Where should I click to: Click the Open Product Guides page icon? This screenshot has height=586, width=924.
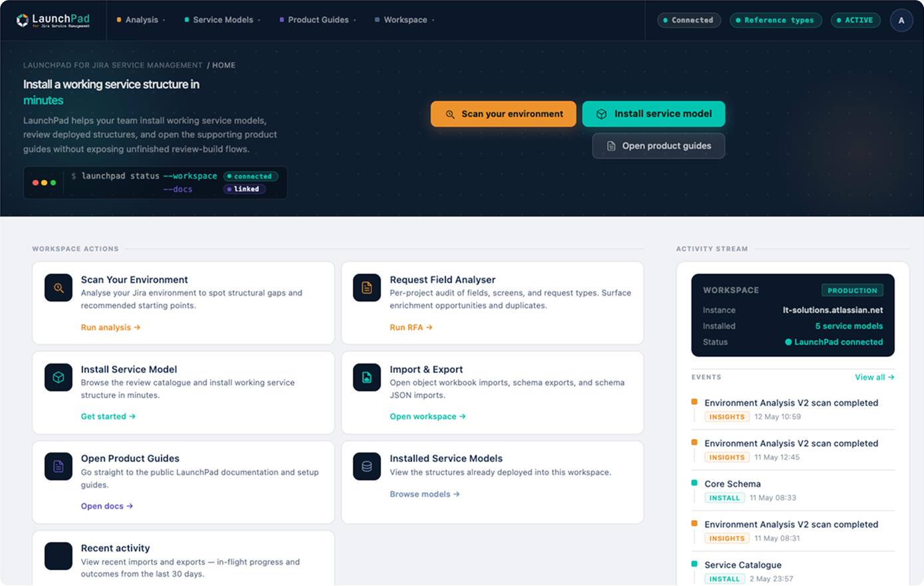tap(58, 466)
